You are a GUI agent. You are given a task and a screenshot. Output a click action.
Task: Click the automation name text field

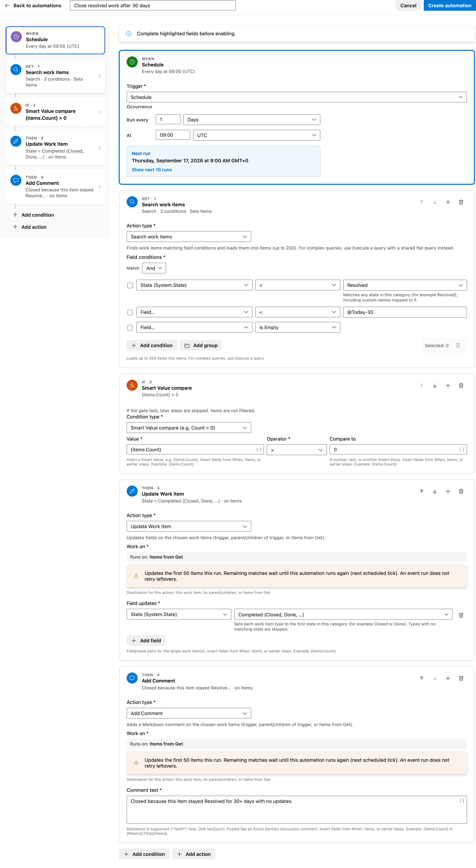[153, 5]
